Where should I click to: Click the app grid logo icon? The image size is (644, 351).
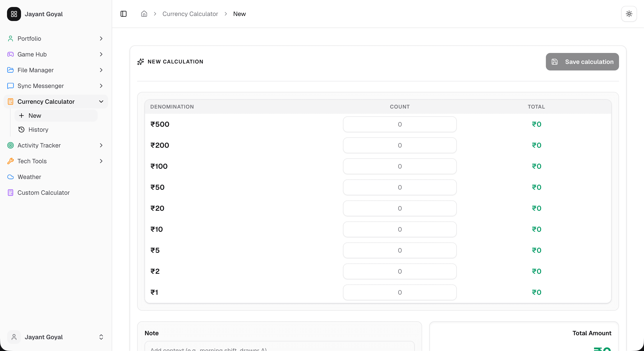click(14, 14)
